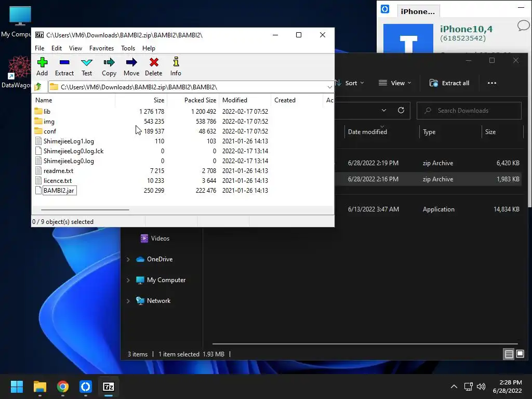Switch Explorer to large icons view
Screen dimensions: 532x399
click(520, 354)
